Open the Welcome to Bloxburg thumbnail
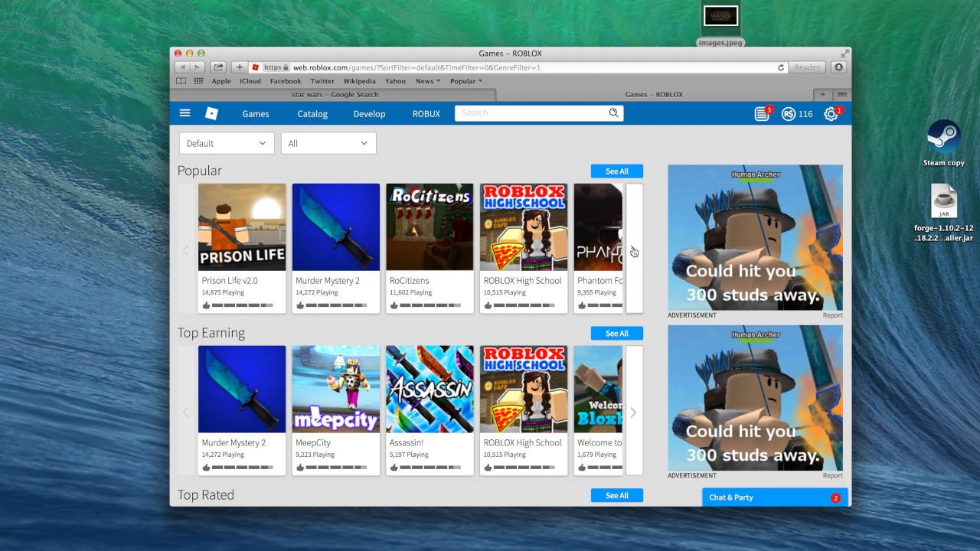The width and height of the screenshot is (980, 551). pyautogui.click(x=599, y=390)
